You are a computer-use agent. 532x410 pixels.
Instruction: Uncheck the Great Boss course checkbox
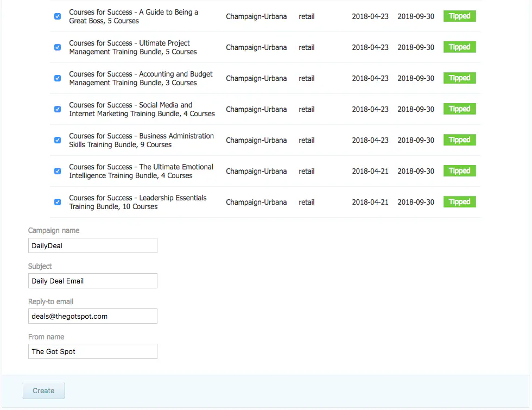[57, 16]
